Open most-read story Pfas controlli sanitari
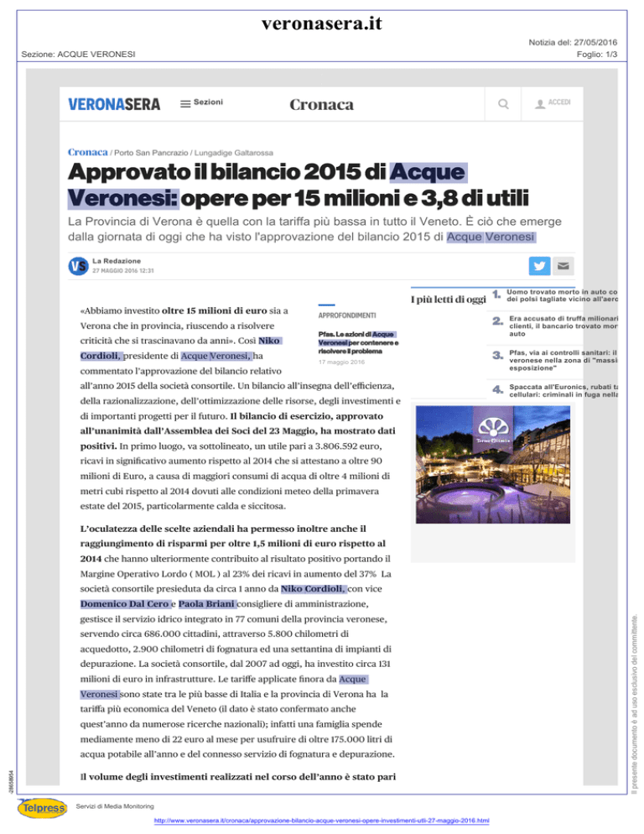The width and height of the screenshot is (644, 834). click(563, 360)
